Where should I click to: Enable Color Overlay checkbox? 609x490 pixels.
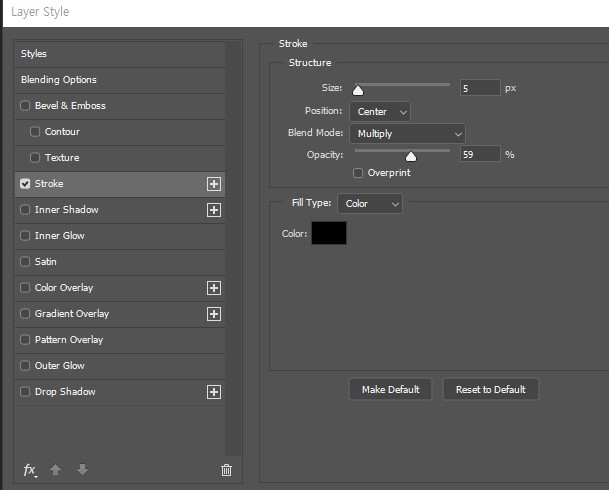(x=25, y=288)
